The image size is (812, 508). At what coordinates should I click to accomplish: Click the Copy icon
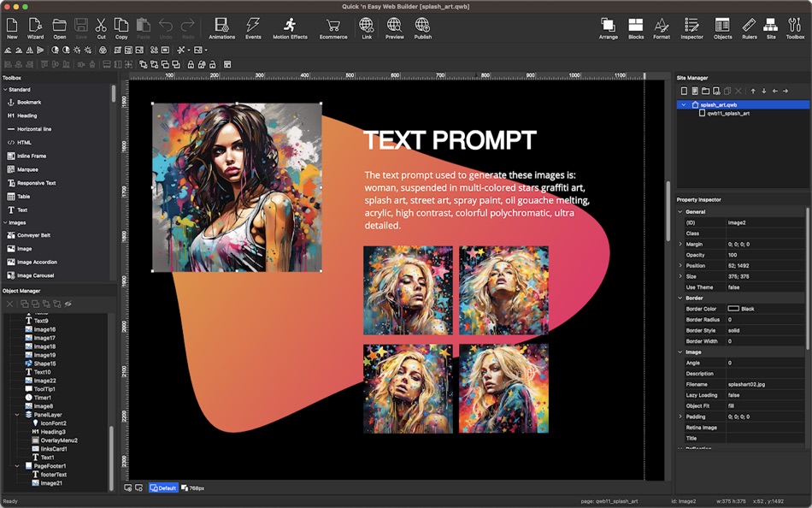click(x=121, y=28)
